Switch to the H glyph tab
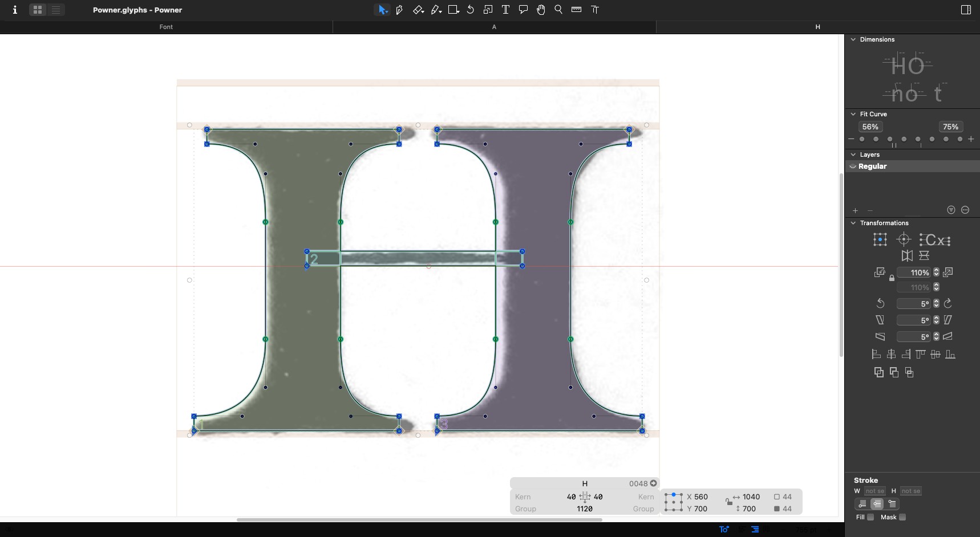This screenshot has height=537, width=980. click(817, 27)
